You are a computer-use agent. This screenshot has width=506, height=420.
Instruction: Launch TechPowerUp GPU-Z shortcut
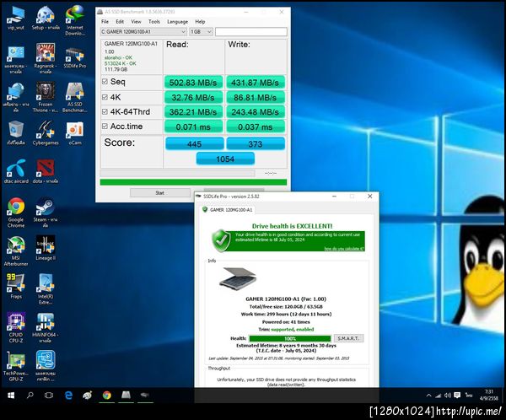pos(16,366)
